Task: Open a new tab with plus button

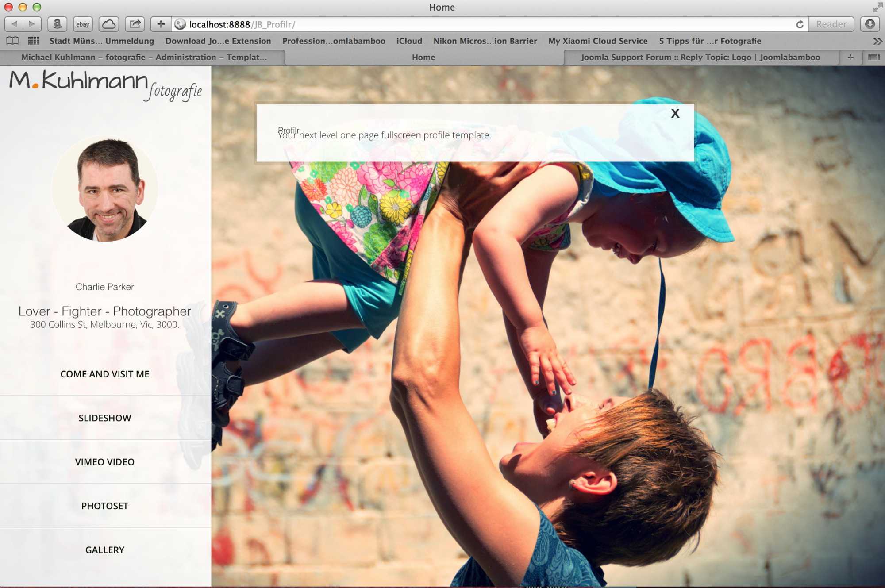Action: pos(850,57)
